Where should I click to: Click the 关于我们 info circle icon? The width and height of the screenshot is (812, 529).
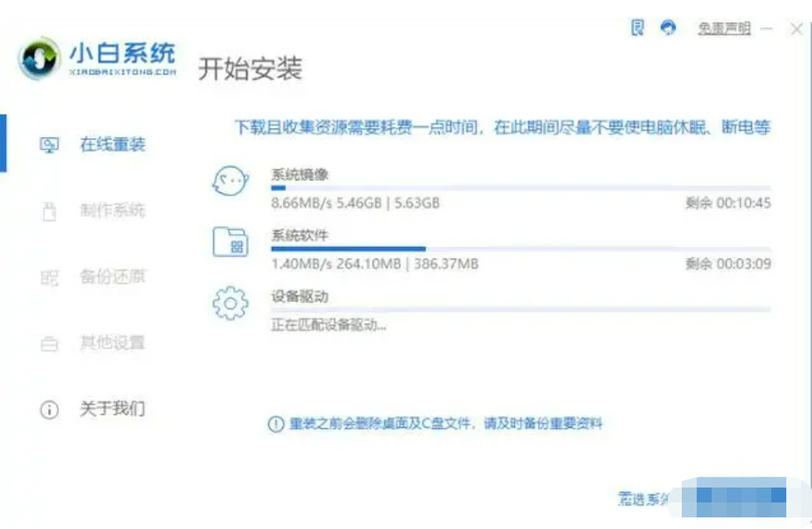pyautogui.click(x=49, y=410)
